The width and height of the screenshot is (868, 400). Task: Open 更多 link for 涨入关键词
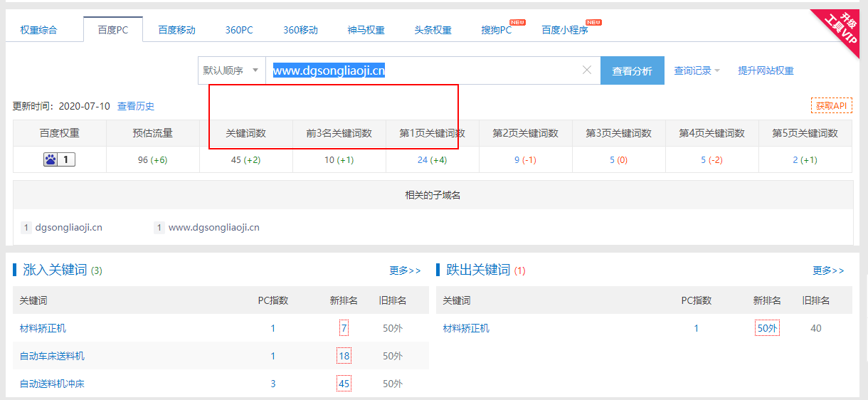pos(405,270)
